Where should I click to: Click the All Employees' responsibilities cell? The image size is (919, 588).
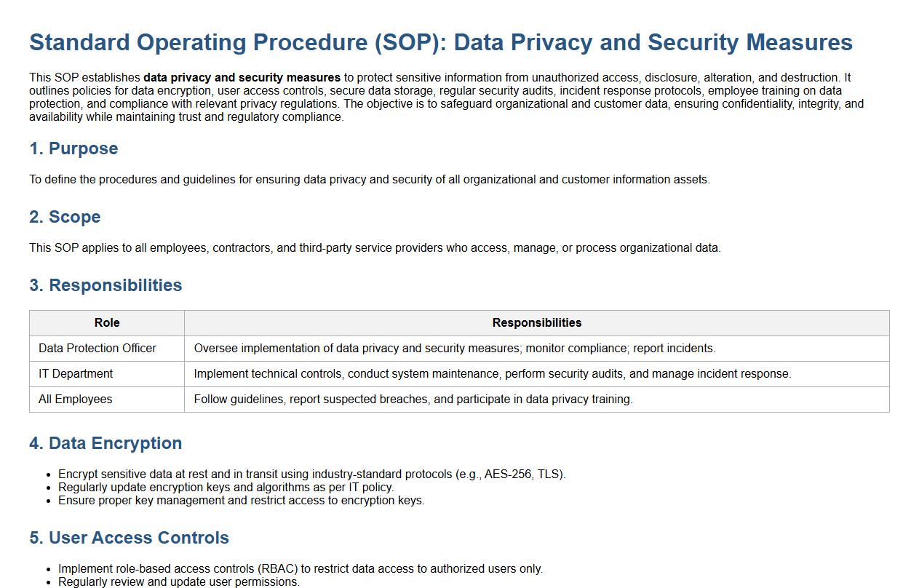(x=413, y=400)
